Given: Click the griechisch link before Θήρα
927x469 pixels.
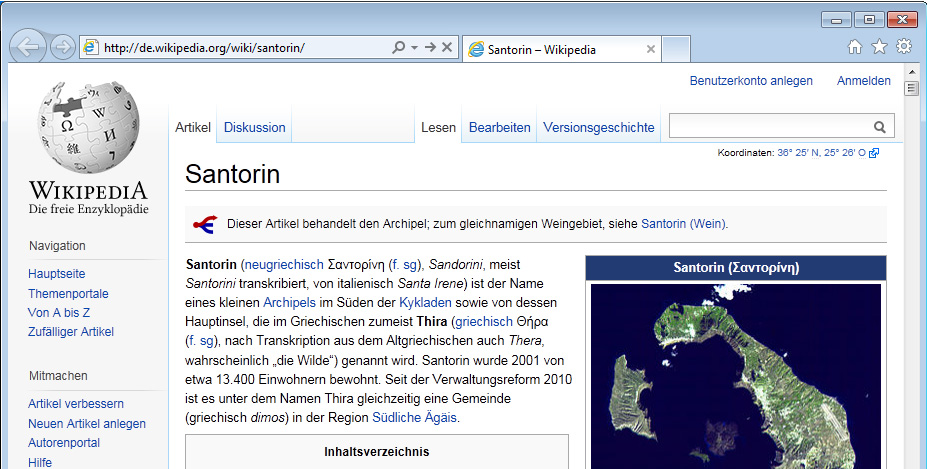Looking at the screenshot, I should tap(484, 321).
